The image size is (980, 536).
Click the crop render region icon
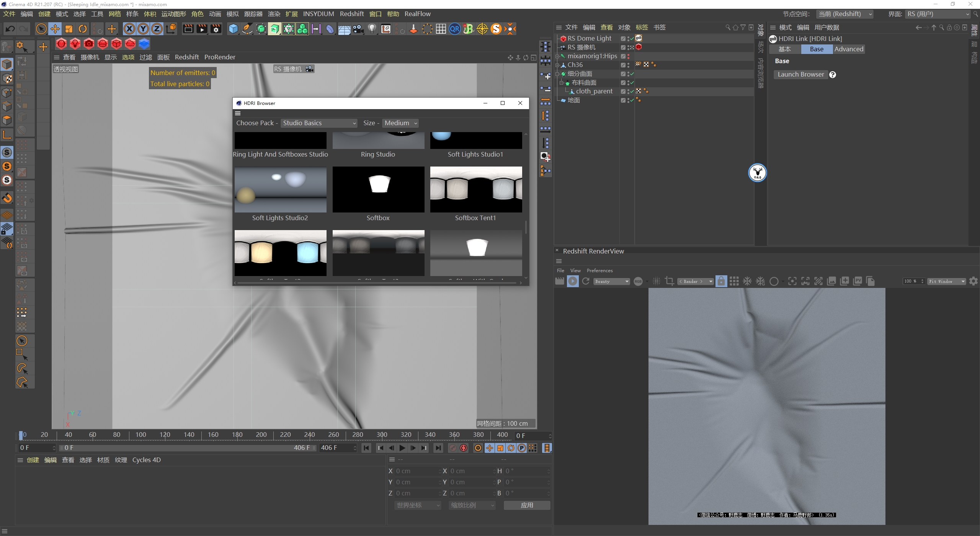[x=670, y=281]
